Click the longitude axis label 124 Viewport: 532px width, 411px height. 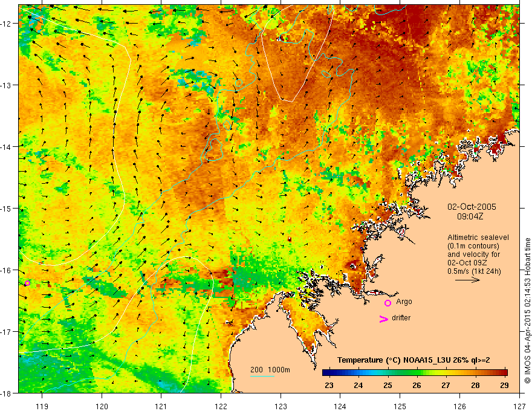(x=340, y=406)
